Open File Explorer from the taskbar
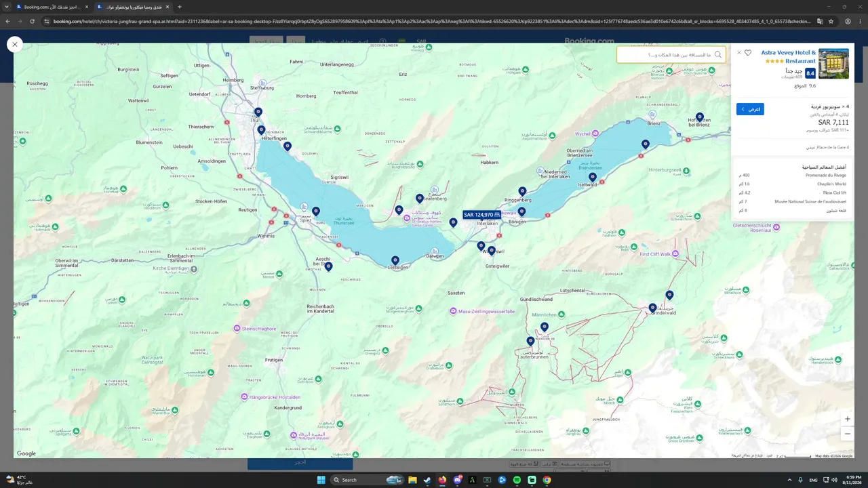The height and width of the screenshot is (488, 868). (x=412, y=480)
